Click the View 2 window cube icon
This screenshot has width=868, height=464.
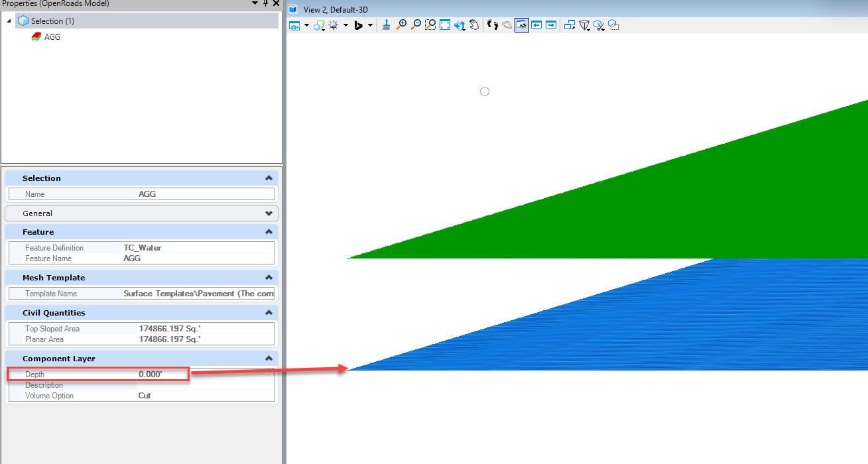294,9
